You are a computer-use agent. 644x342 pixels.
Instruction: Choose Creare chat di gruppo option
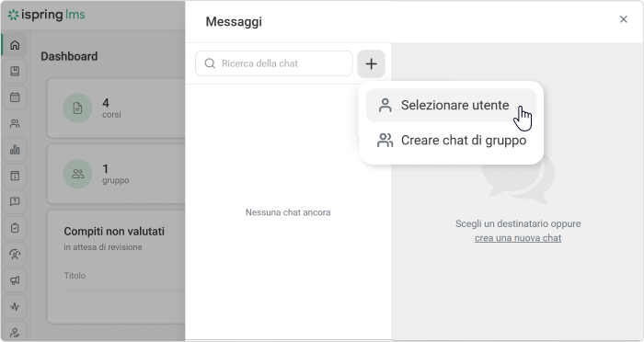(451, 141)
